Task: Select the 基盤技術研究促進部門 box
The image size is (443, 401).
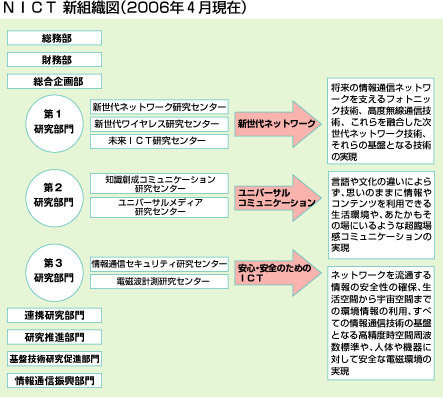Action: [x=54, y=359]
